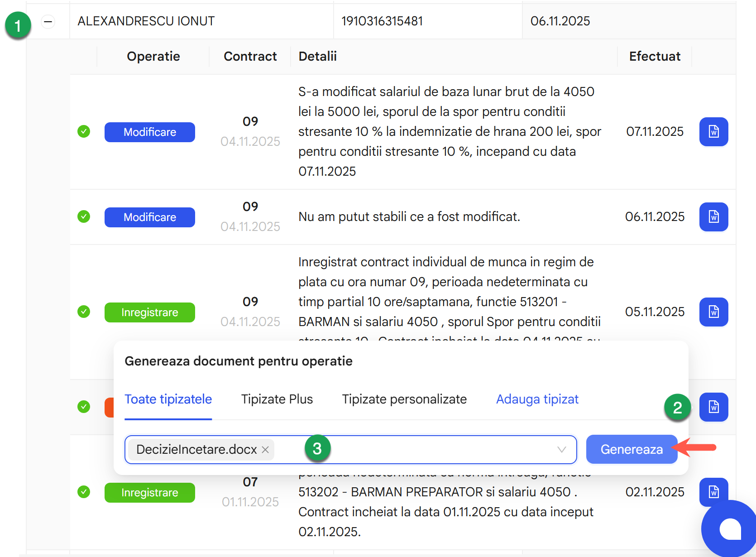Open Word document for the 02.11.2025 contract registration
This screenshot has width=756, height=557.
[x=713, y=492]
